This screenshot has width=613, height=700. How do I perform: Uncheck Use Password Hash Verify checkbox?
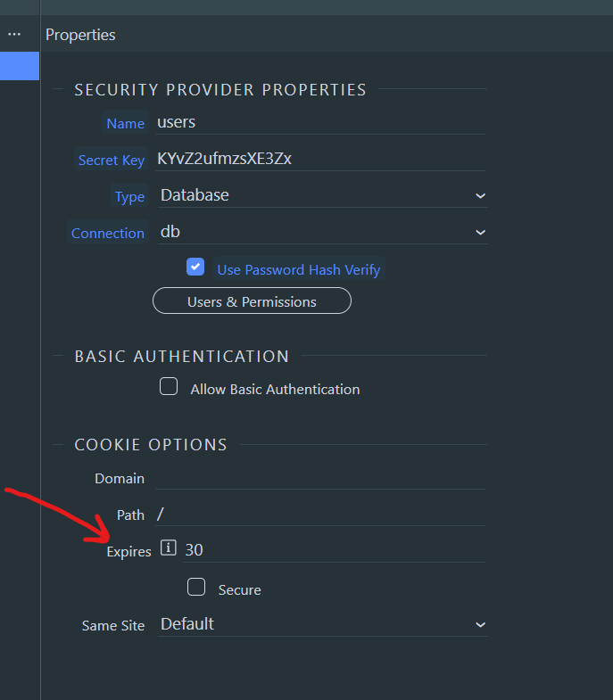(195, 267)
